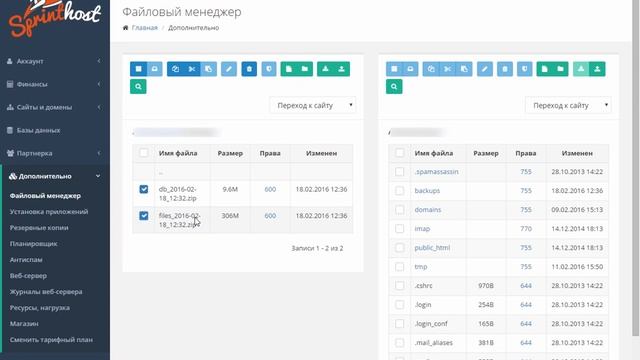The image size is (640, 360).
Task: Open Веб-сервер in sidebar
Action: pos(28,276)
